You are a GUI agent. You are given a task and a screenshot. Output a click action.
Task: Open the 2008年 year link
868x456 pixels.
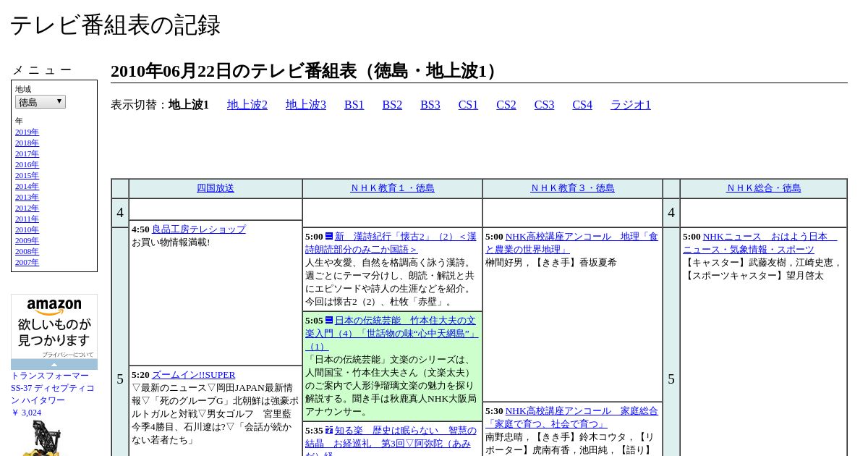[27, 252]
